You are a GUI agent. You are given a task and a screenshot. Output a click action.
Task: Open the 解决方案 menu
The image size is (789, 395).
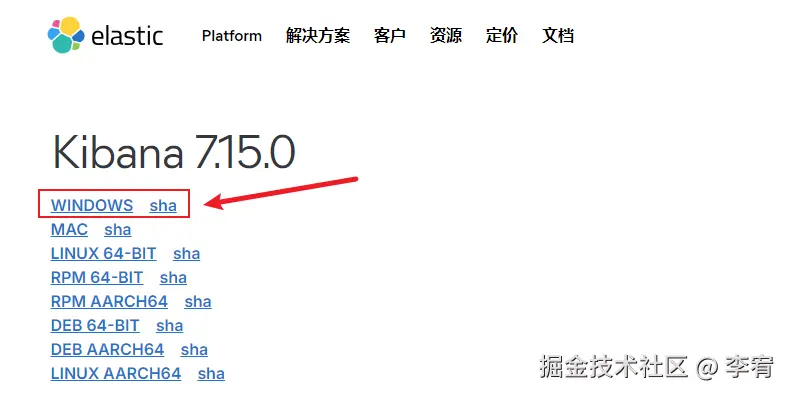coord(318,36)
